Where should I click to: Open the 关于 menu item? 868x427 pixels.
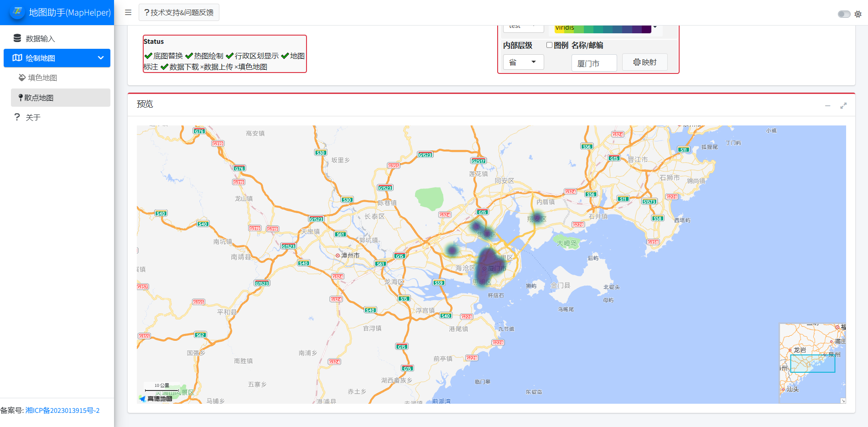[x=33, y=117]
